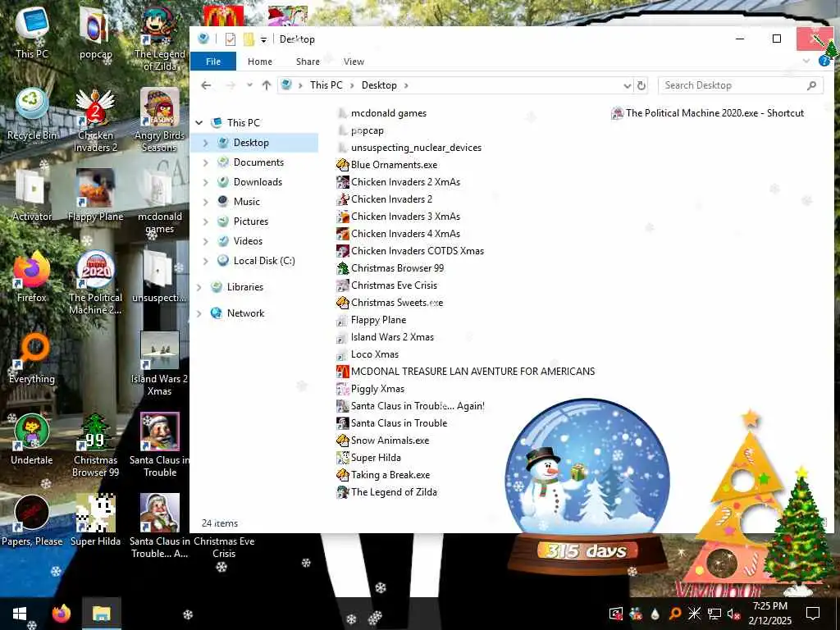Expand the Local Disk (C:) node
The width and height of the screenshot is (840, 630).
[x=206, y=261]
